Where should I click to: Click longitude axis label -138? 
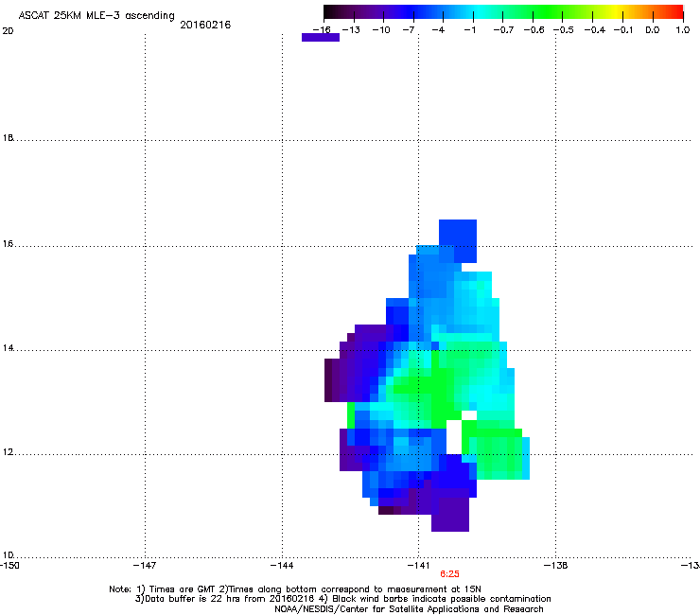[x=556, y=566]
